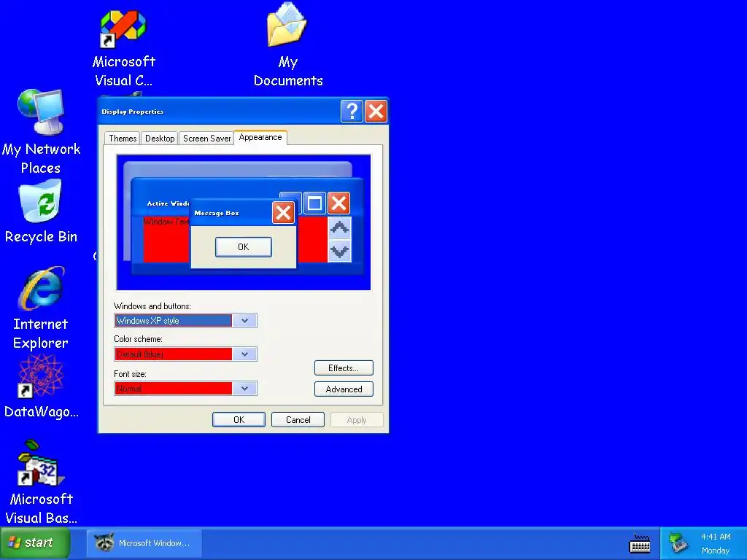Expand the Color scheme dropdown arrow
Screen dimensions: 747x560
coord(245,354)
